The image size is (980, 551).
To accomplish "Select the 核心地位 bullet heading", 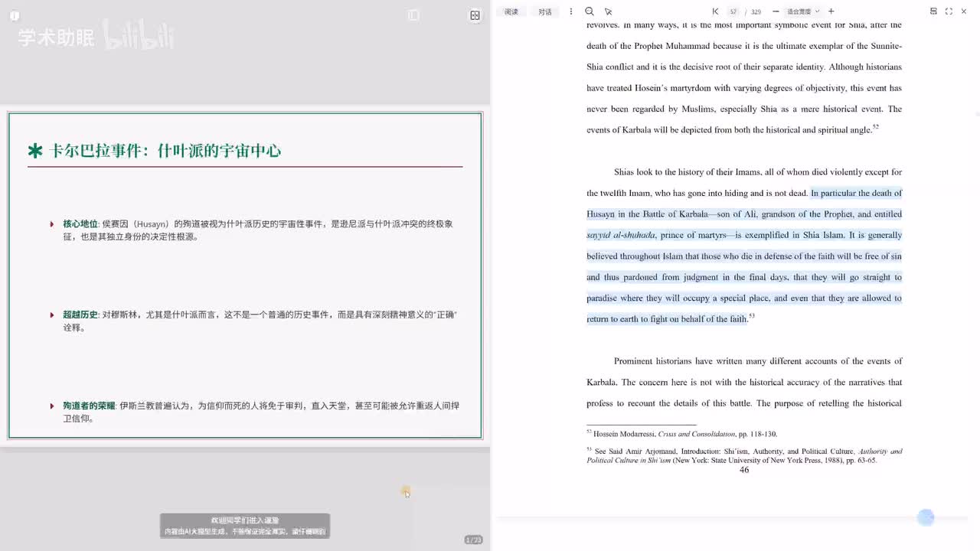I will 80,224.
